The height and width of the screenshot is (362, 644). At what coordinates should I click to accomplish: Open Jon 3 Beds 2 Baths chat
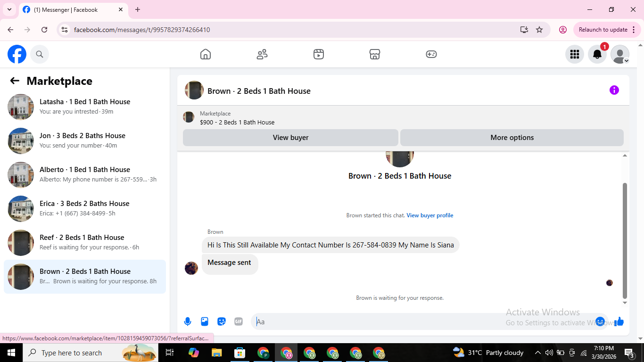click(x=85, y=141)
